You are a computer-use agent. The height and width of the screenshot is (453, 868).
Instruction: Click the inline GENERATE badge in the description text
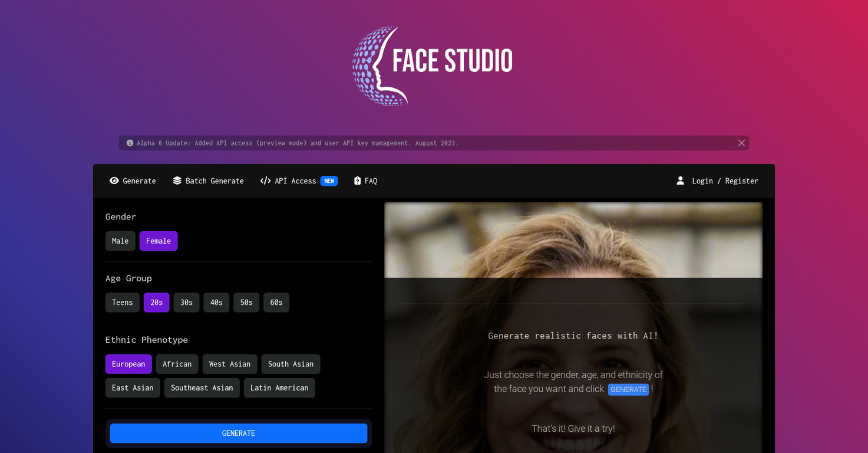628,389
